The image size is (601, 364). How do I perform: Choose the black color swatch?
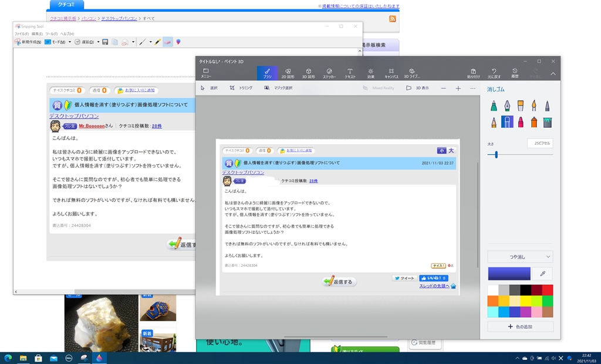point(526,290)
